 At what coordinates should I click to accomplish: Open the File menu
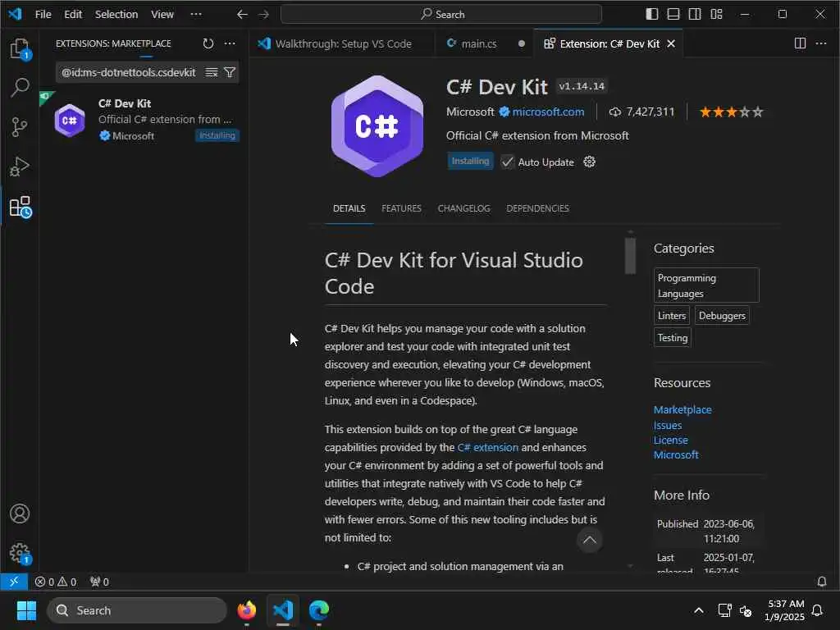[x=43, y=15]
